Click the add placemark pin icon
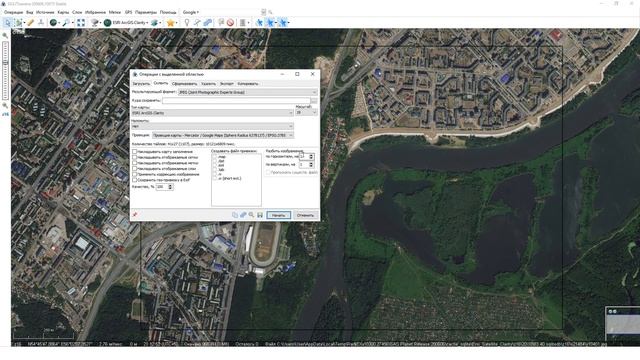Viewport: 640px width, 360px height. pos(187,22)
